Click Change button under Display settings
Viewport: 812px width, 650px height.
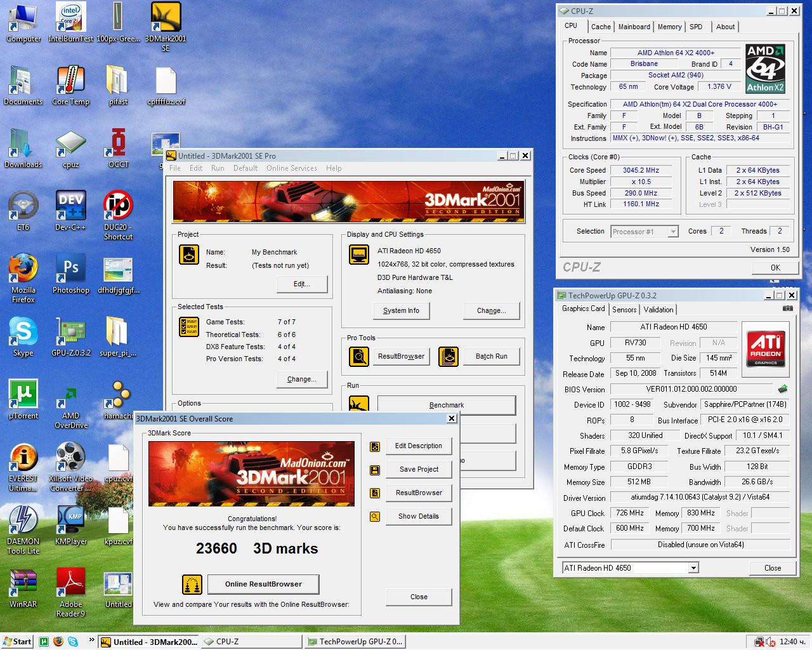(492, 310)
